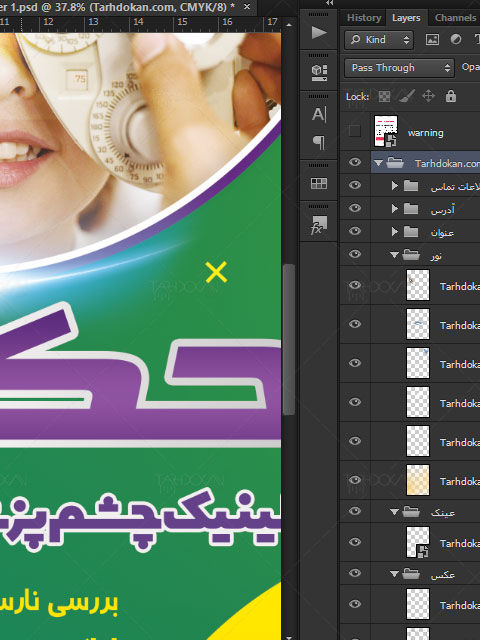Image resolution: width=480 pixels, height=640 pixels.
Task: Open the Paragraph panel icon
Action: (319, 142)
